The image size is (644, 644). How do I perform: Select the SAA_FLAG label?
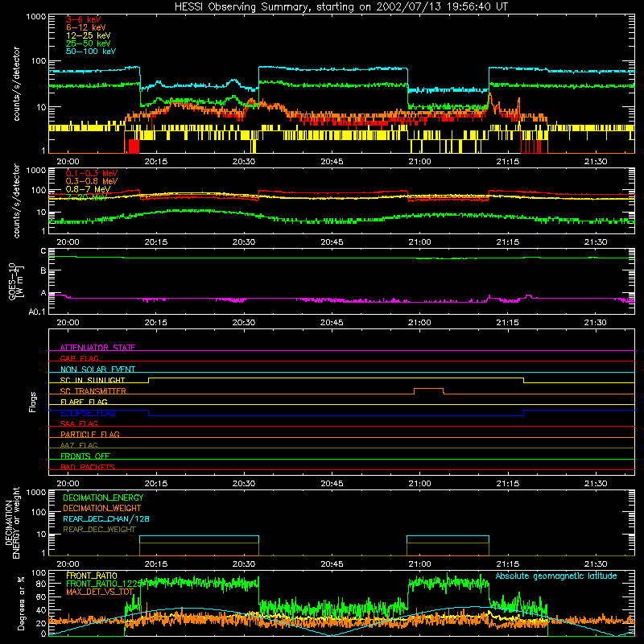click(x=79, y=423)
